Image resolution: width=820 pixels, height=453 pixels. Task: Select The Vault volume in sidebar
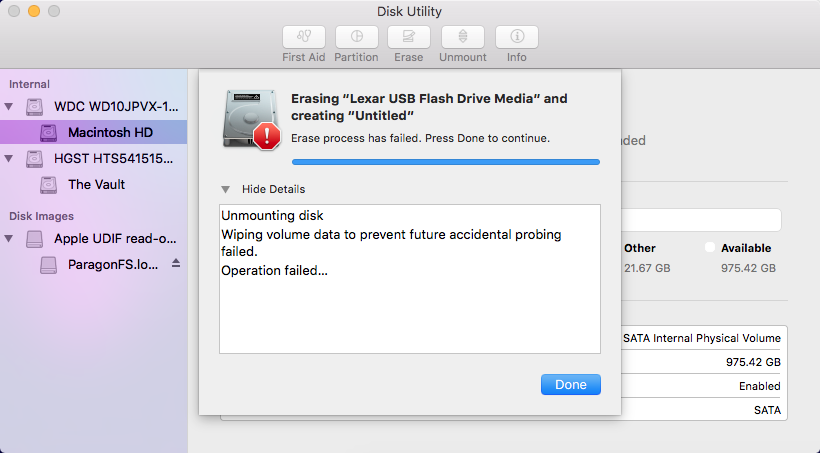click(x=94, y=184)
